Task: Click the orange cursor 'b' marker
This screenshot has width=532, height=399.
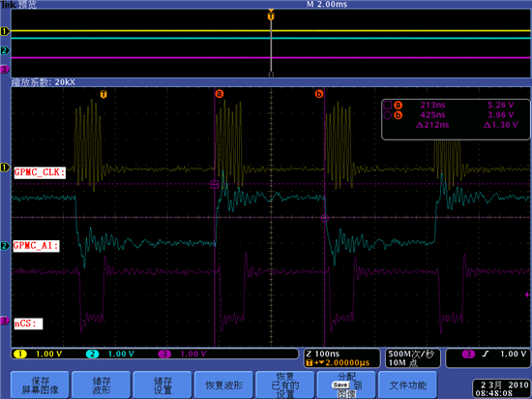Action: coord(319,94)
